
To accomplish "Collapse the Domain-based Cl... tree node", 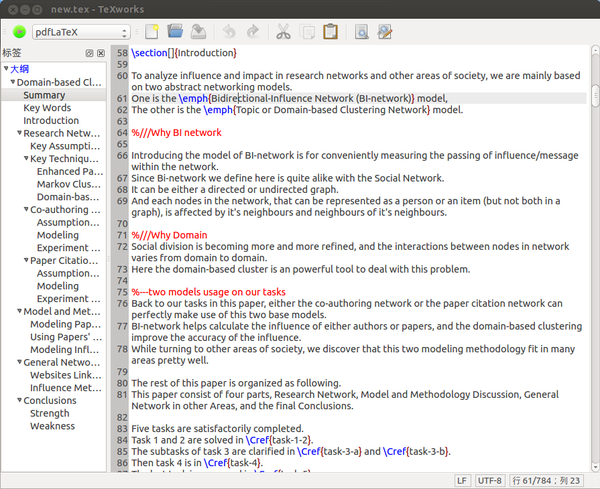I will [x=13, y=82].
